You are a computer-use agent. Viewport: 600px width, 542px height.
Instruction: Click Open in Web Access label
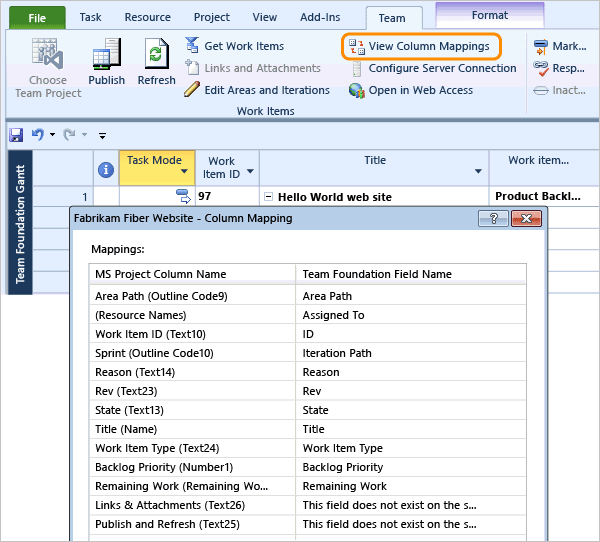tap(421, 90)
